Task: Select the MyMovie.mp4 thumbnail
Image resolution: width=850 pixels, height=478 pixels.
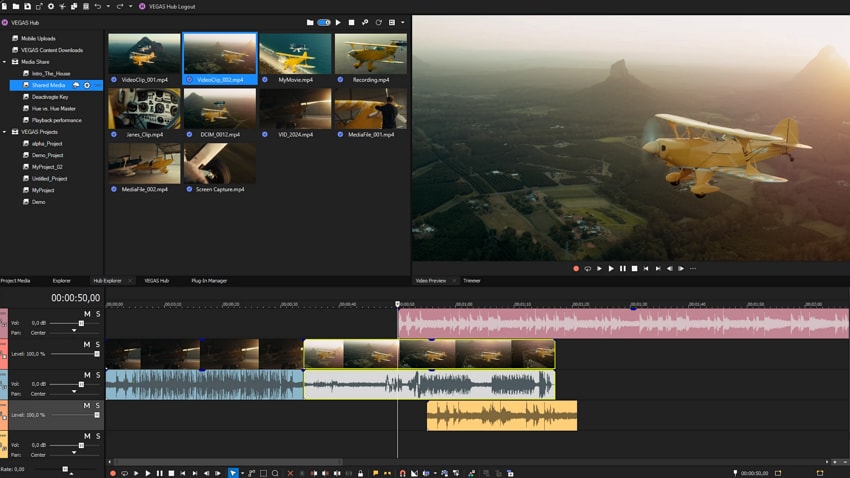Action: coord(295,54)
